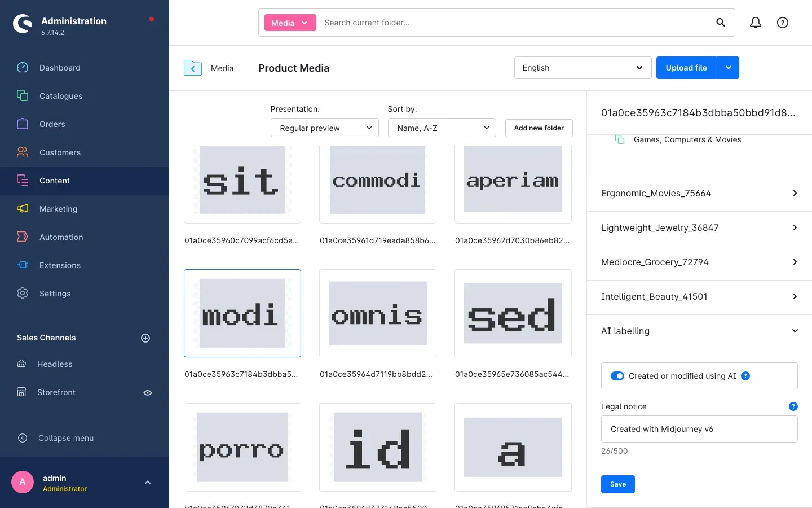Select the 'modi' media thumbnail
Viewport: 812px width, 508px height.
coord(242,313)
